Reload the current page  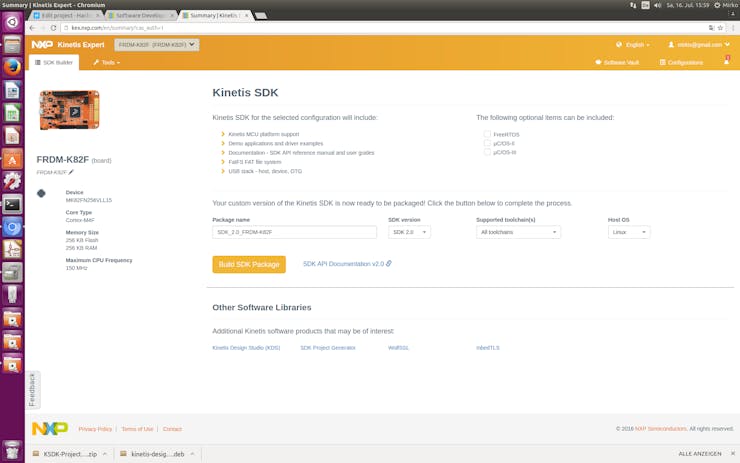(53, 28)
